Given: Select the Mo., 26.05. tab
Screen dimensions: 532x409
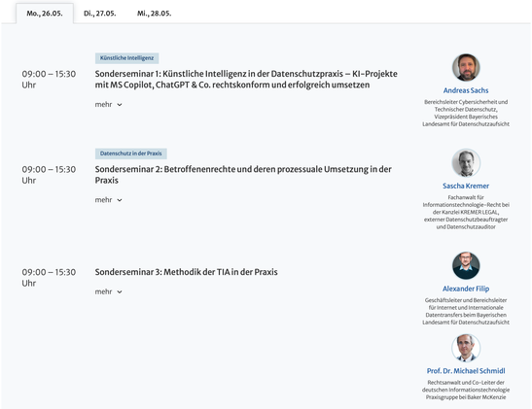Looking at the screenshot, I should 45,14.
